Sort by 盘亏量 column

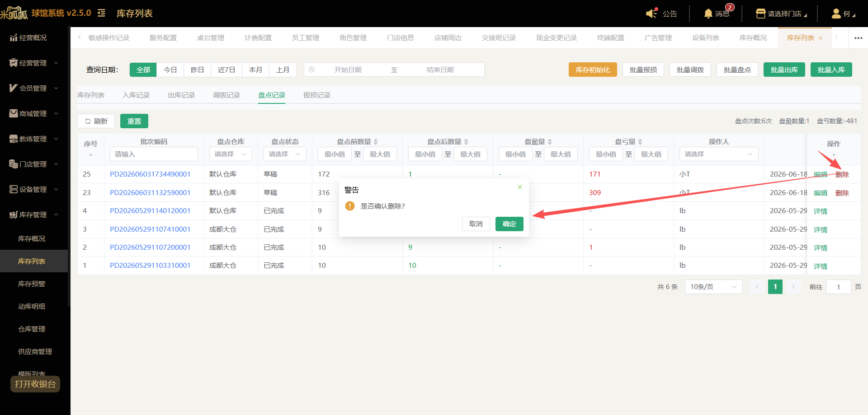pos(640,142)
